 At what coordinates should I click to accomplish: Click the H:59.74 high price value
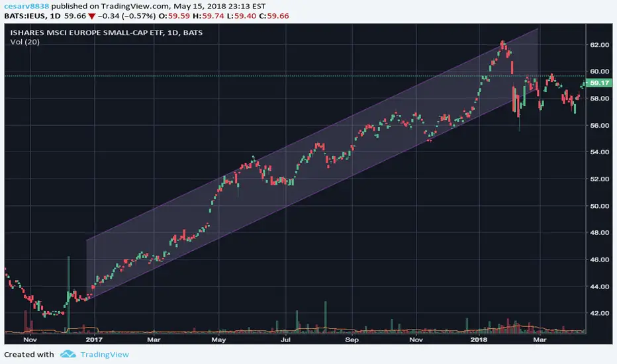pyautogui.click(x=208, y=16)
